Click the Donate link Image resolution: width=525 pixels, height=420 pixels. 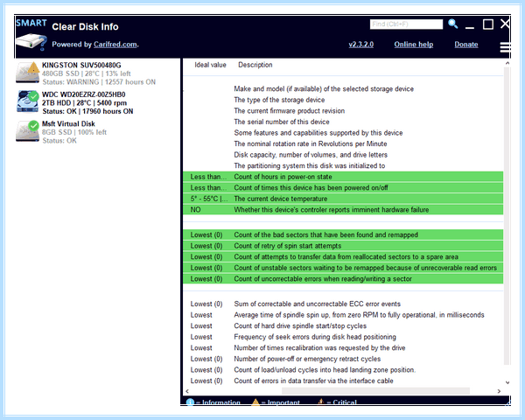pos(466,45)
